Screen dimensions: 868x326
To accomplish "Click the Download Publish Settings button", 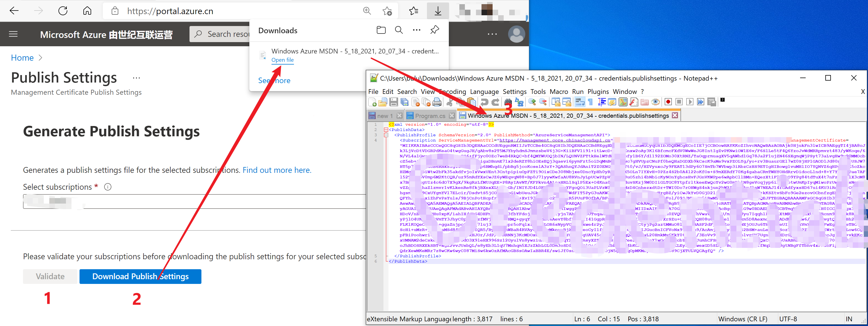I will 140,276.
